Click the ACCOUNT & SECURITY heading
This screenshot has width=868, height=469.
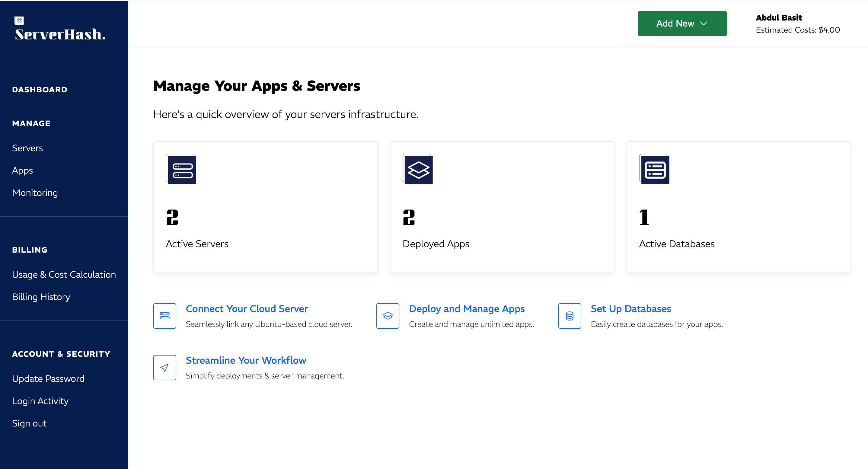tap(61, 354)
